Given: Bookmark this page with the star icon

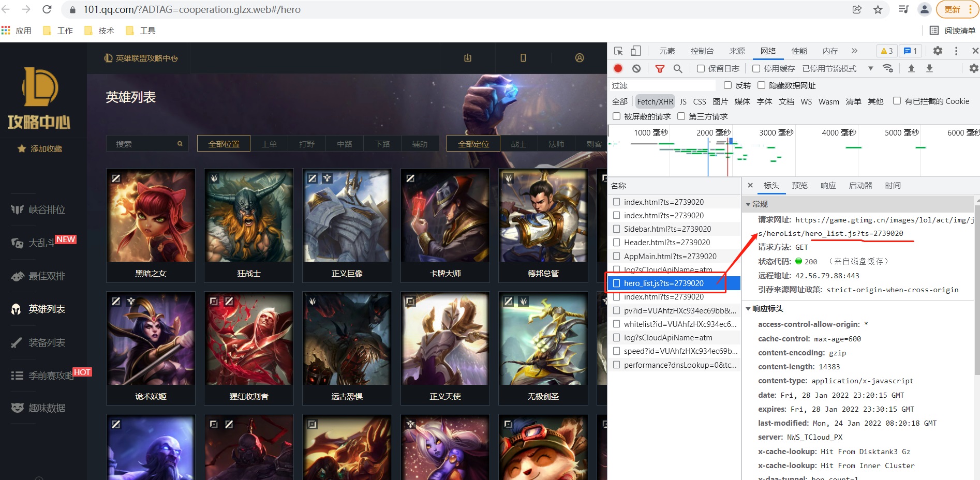Looking at the screenshot, I should point(878,9).
